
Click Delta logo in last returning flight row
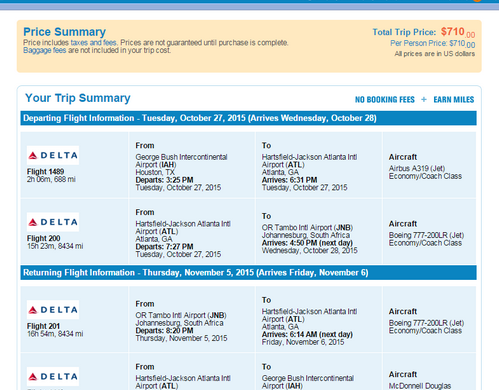53,376
